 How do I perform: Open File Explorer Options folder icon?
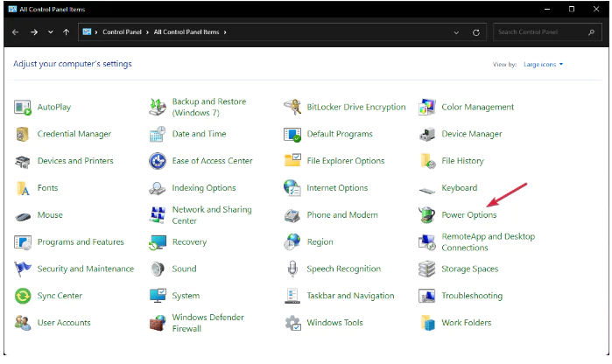click(x=292, y=160)
